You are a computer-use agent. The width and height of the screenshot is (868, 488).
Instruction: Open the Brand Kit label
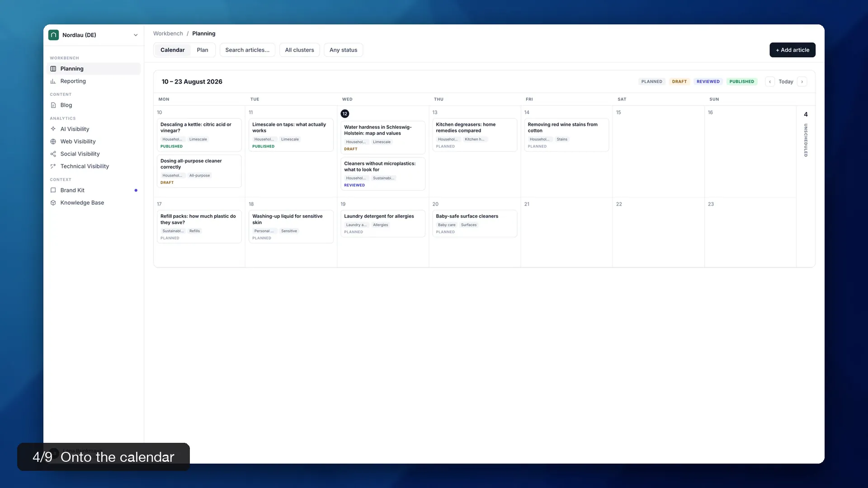tap(72, 190)
